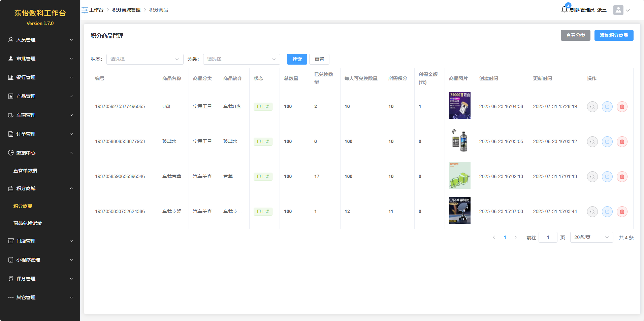
Task: Click the notification bell icon
Action: [565, 9]
